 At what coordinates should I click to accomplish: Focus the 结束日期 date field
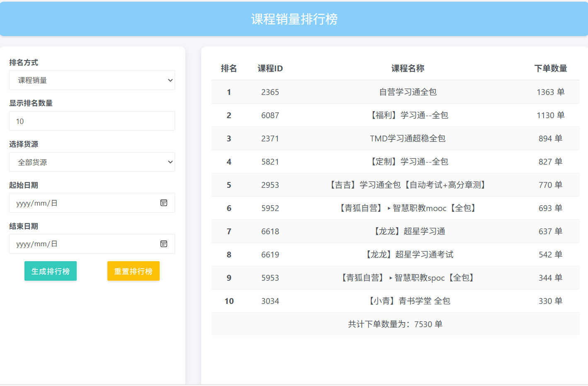pos(83,244)
